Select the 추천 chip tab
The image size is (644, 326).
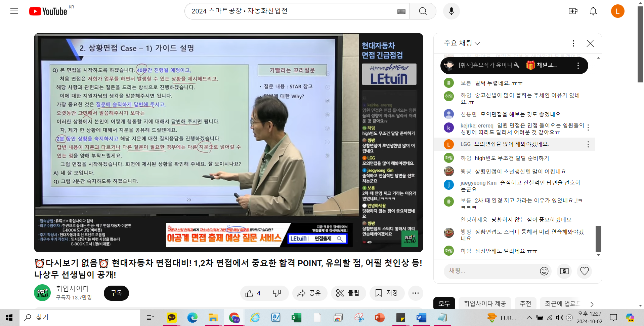tap(525, 303)
